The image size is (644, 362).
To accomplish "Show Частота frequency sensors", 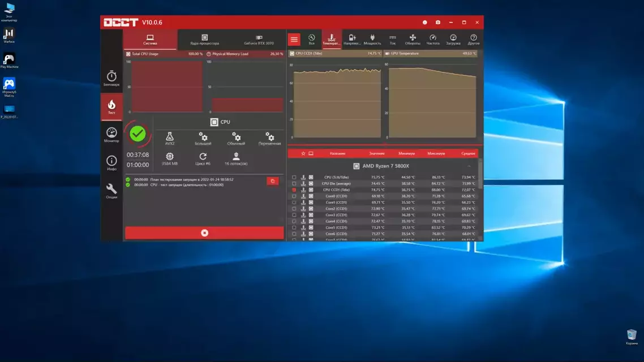I will click(x=433, y=40).
